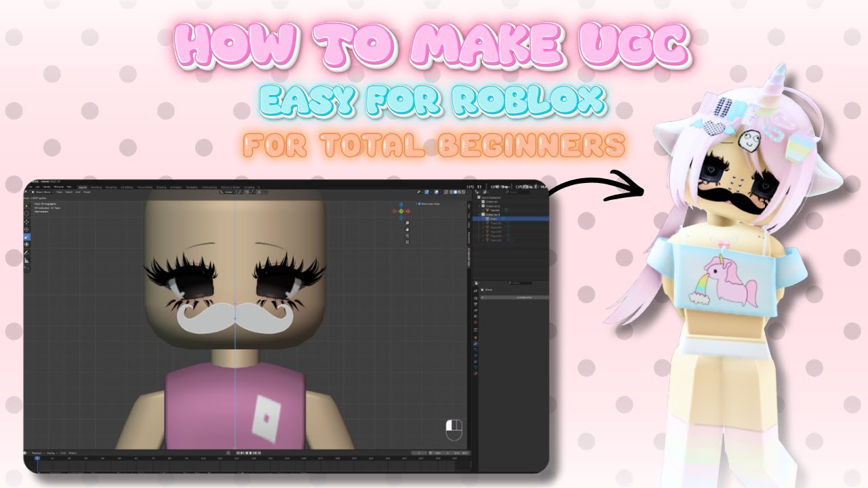Select the Move tool in Blender toolbar
Image resolution: width=868 pixels, height=488 pixels.
pos(26,222)
